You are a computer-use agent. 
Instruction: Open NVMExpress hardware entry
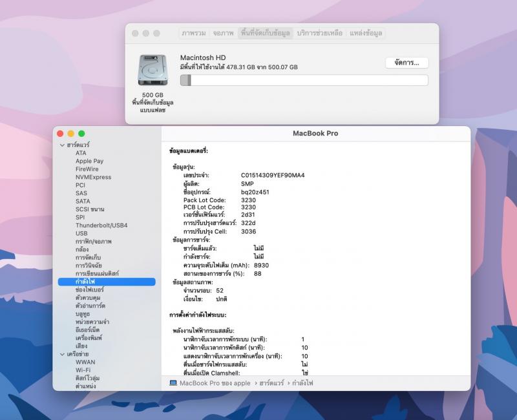(93, 177)
